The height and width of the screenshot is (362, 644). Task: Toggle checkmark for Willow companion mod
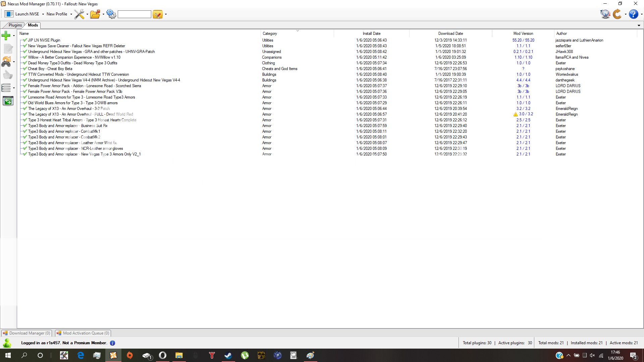25,57
